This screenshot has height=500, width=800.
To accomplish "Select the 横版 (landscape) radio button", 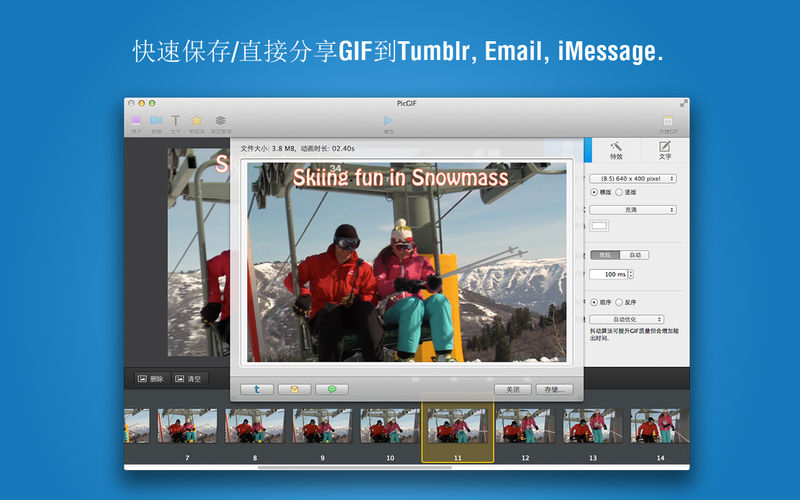I will (x=594, y=192).
